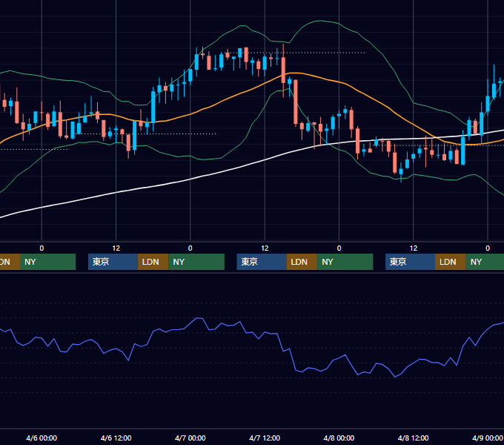Select the NY session block starting 4/6 evening
This screenshot has height=445, width=504.
[196, 262]
